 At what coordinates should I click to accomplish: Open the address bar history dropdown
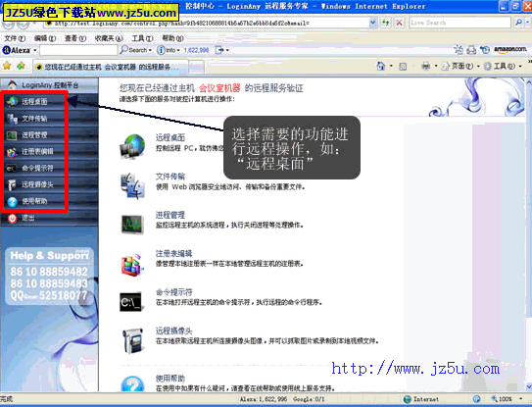coord(372,23)
